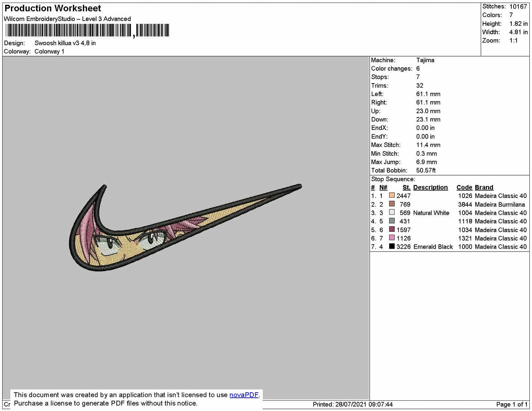Click the Total Bobbin value '50.57ft'

(426, 170)
